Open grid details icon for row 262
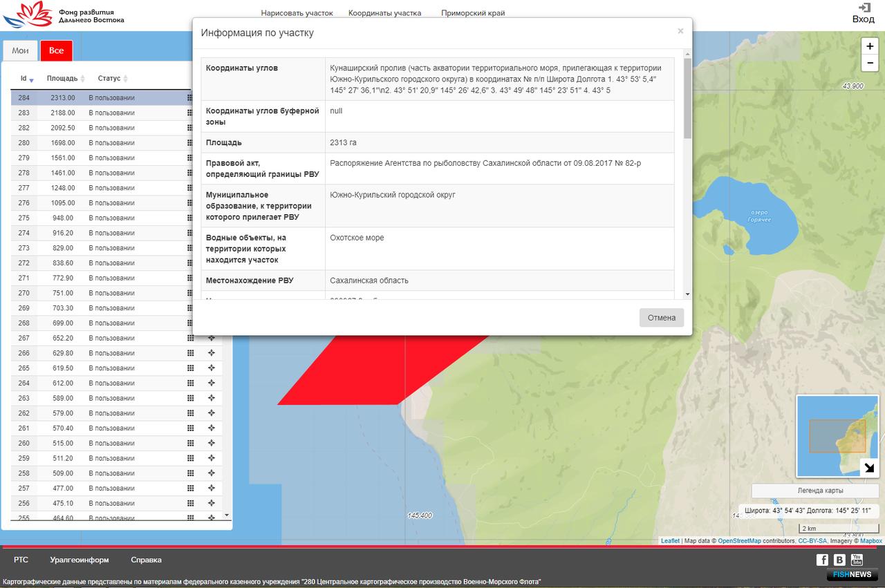 click(x=190, y=413)
